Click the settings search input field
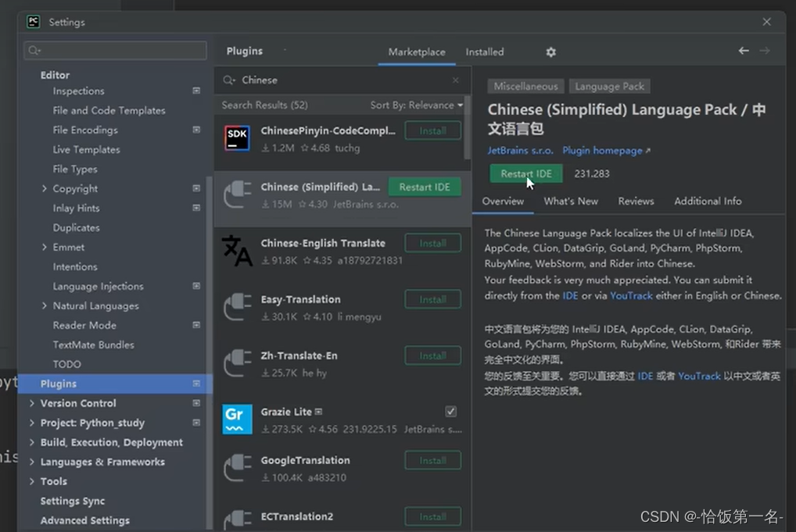Viewport: 796px width, 532px height. tap(115, 50)
